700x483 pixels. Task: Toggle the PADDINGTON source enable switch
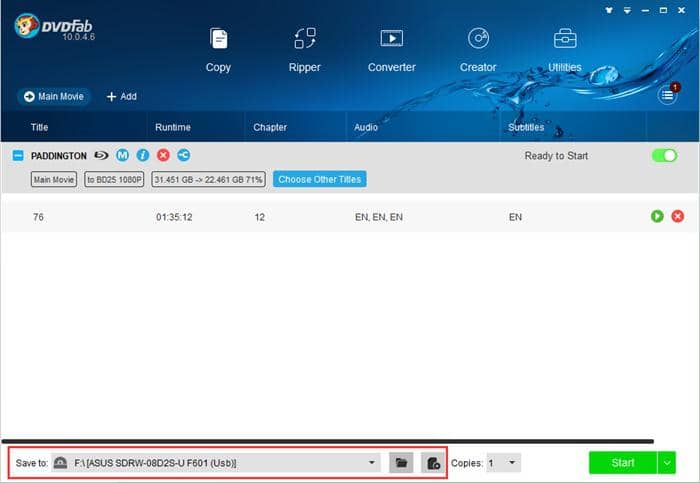coord(664,156)
